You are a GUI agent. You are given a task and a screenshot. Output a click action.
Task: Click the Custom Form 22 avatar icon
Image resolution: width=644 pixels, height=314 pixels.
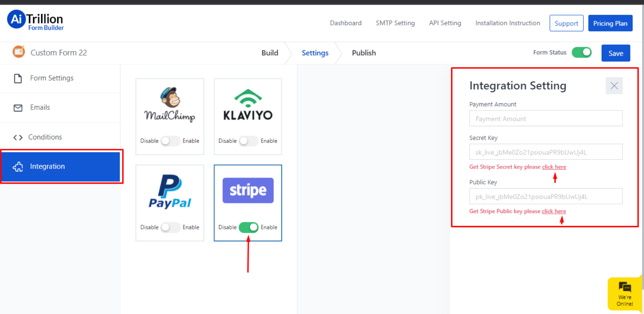click(18, 51)
